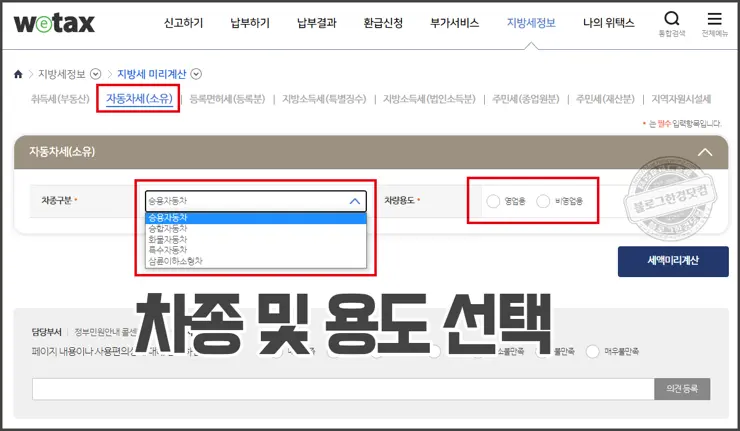Submit feedback with the 의견등록 button
This screenshot has height=431, width=740.
[682, 389]
